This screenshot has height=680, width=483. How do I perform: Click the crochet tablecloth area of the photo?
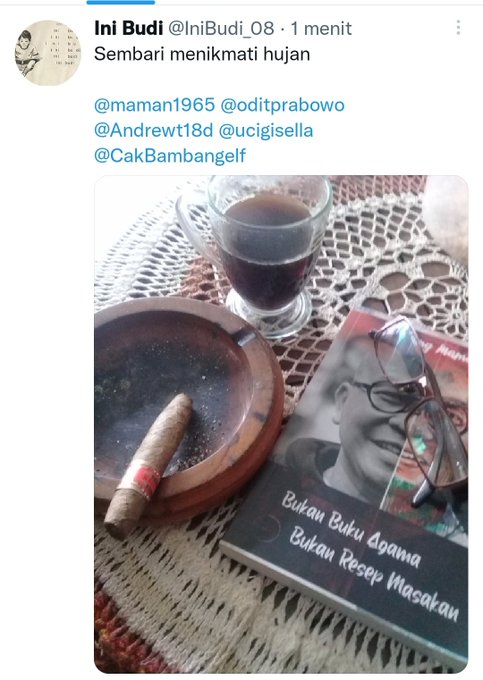(x=390, y=243)
